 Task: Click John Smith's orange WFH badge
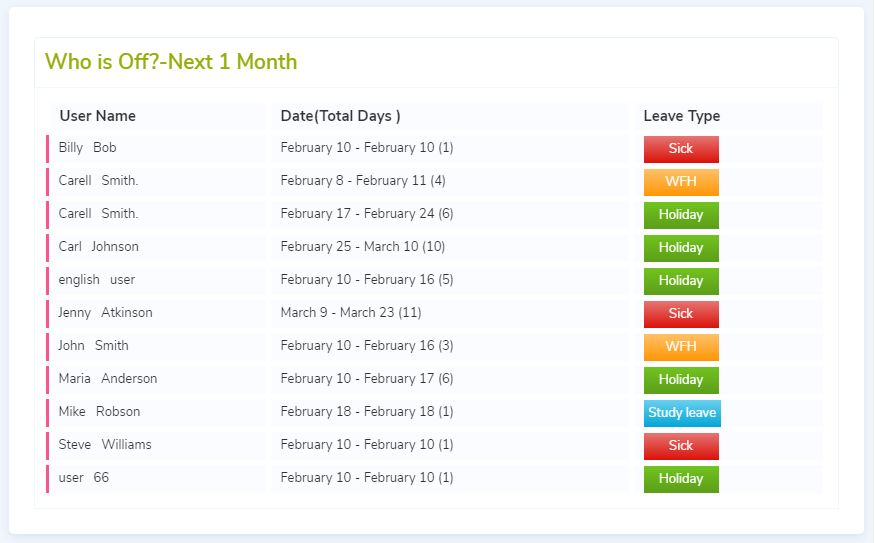(681, 347)
